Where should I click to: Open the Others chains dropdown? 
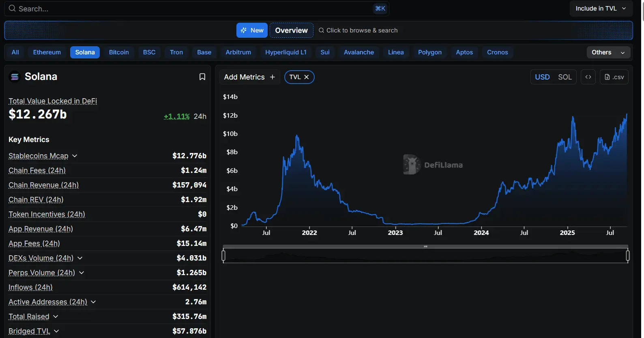(608, 52)
